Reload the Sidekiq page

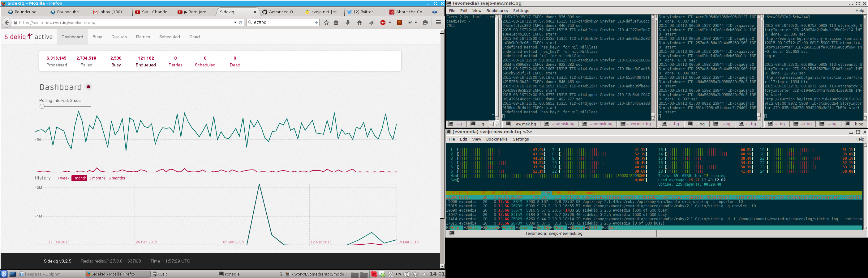tap(241, 23)
